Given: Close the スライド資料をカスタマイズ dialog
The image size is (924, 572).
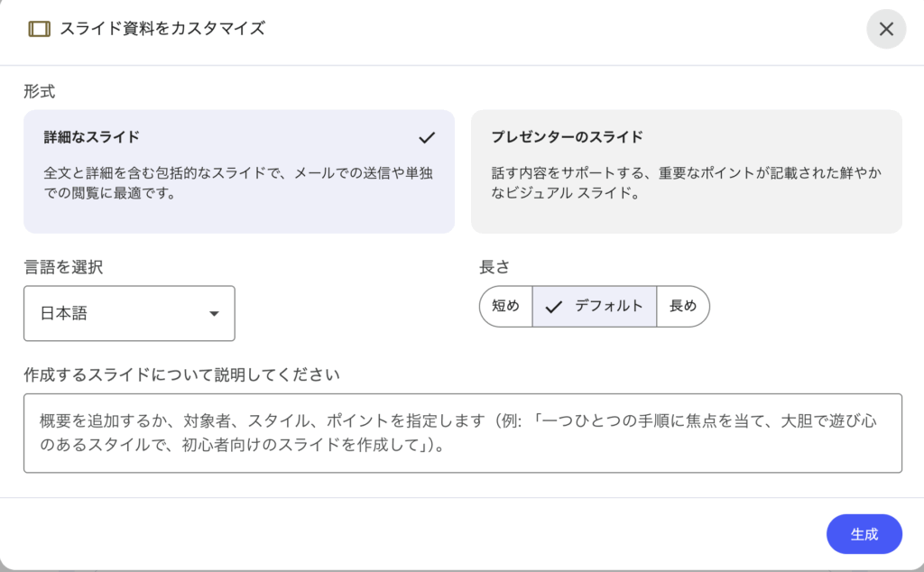Looking at the screenshot, I should [886, 29].
